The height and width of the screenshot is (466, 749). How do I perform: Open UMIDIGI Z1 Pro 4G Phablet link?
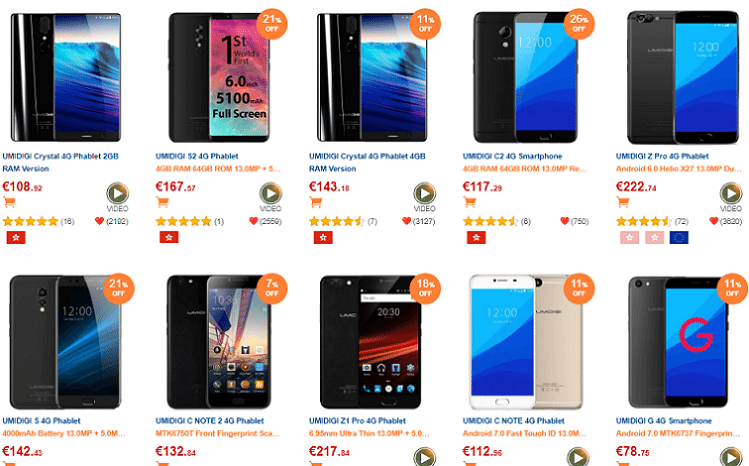(357, 421)
